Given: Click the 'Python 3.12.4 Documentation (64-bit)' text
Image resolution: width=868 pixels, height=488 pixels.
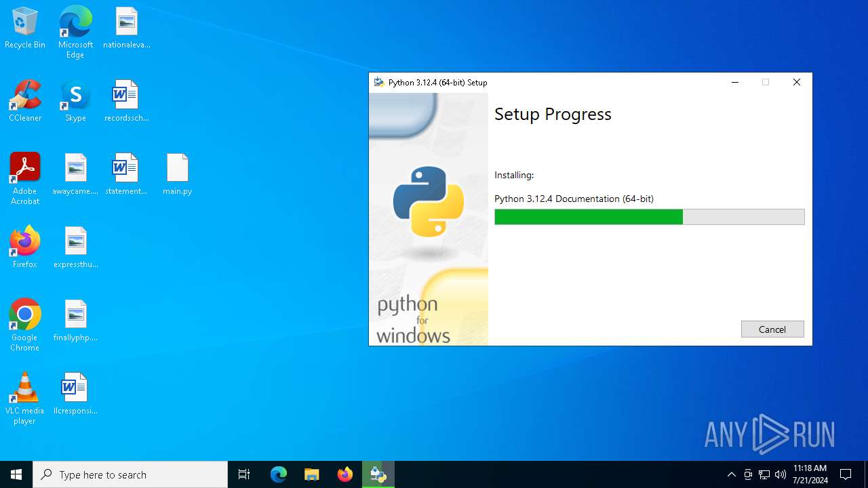Looking at the screenshot, I should click(x=574, y=199).
